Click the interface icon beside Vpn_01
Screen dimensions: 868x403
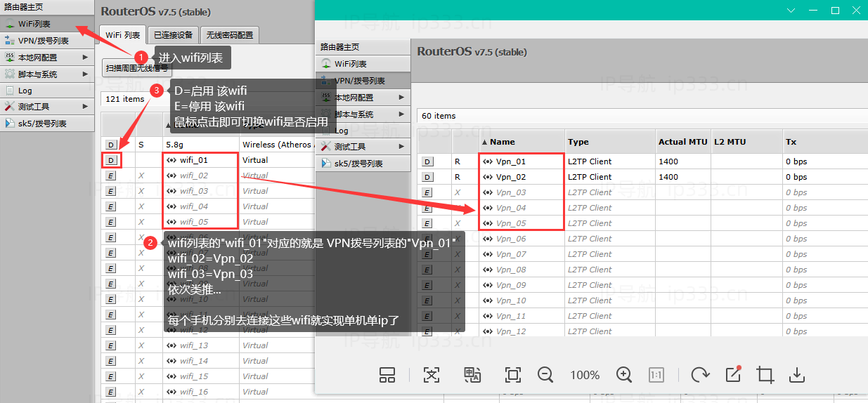tap(488, 161)
